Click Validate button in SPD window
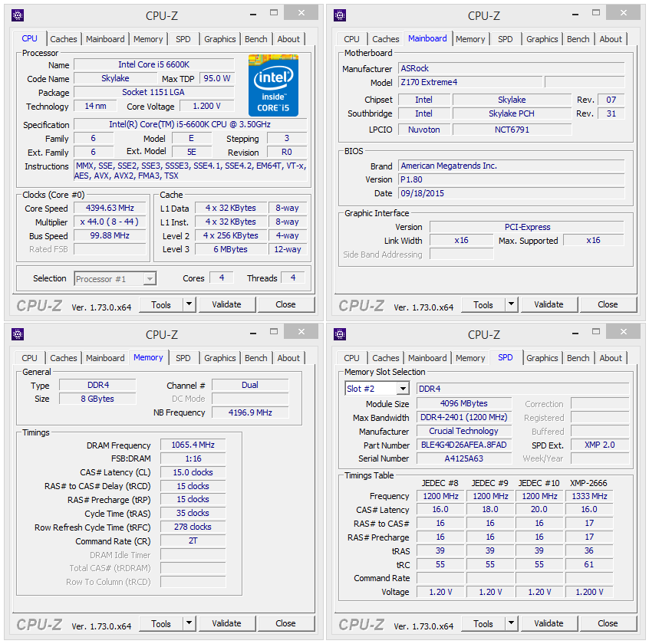 (549, 623)
